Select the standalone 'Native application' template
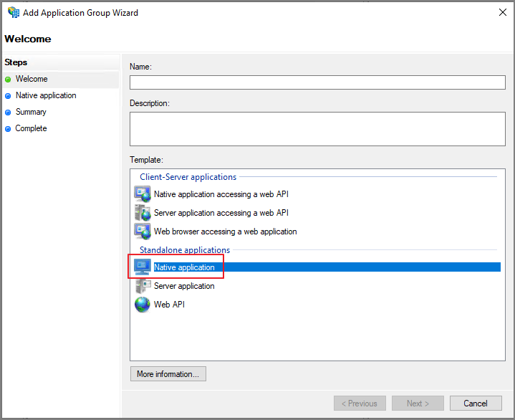The image size is (515, 420). click(184, 267)
